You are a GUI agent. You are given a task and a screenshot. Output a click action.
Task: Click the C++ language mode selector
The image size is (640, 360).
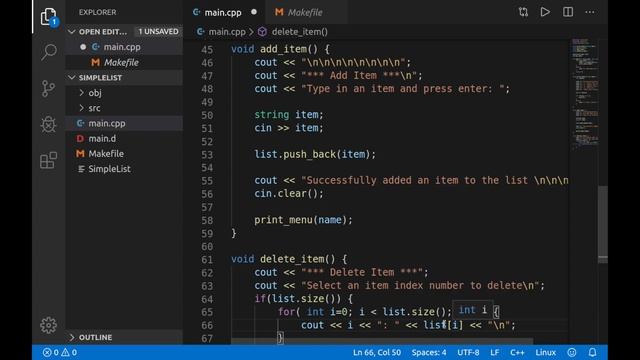point(517,352)
